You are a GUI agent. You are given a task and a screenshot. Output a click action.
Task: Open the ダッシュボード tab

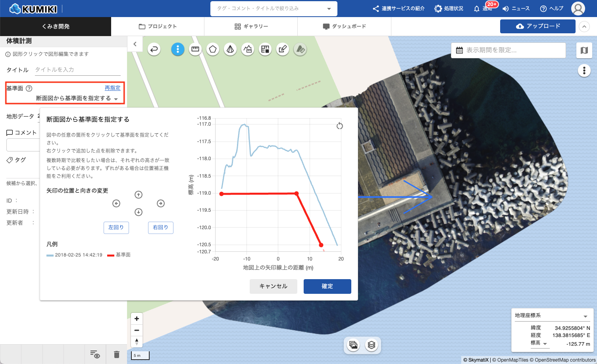344,27
